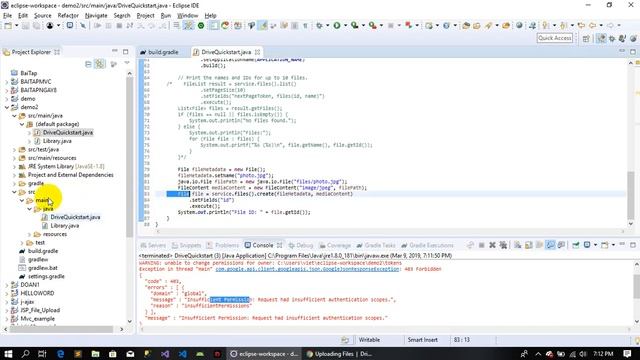Switch to the Gradle Tasks tab
Screen dimensions: 640x360
pos(376,245)
